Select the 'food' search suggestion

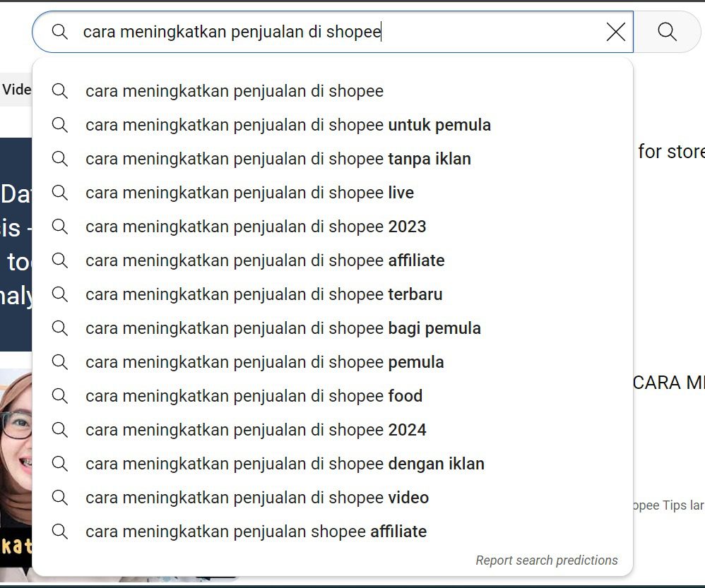[254, 396]
